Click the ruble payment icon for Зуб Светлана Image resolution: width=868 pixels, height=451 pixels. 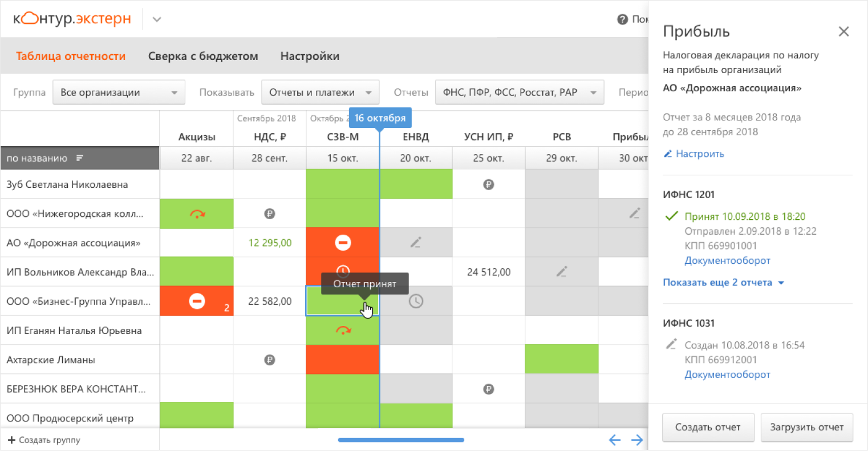[x=488, y=184]
